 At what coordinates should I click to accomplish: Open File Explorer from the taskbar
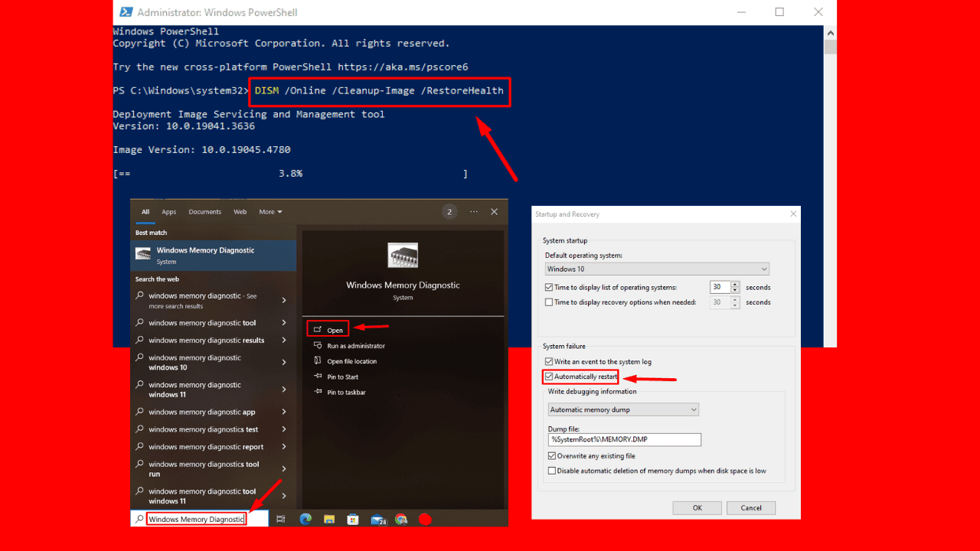click(328, 519)
